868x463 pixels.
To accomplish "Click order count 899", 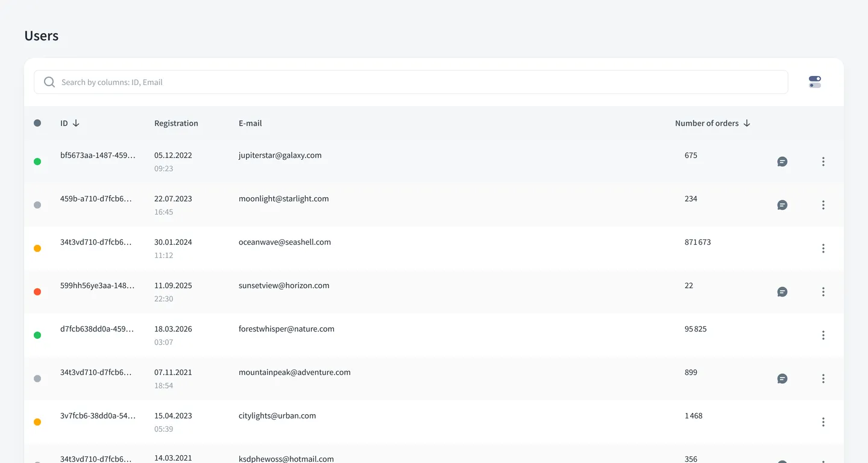I will pos(691,372).
